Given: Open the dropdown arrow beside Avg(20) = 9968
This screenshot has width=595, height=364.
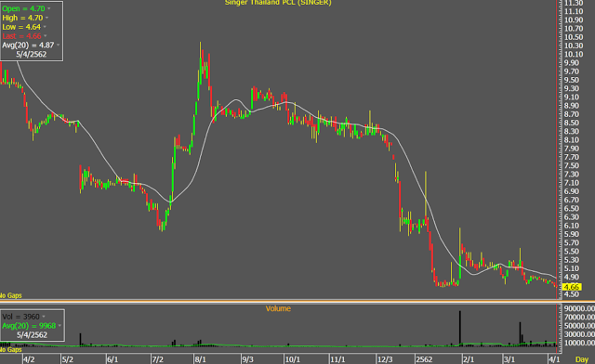Looking at the screenshot, I should click(x=59, y=326).
